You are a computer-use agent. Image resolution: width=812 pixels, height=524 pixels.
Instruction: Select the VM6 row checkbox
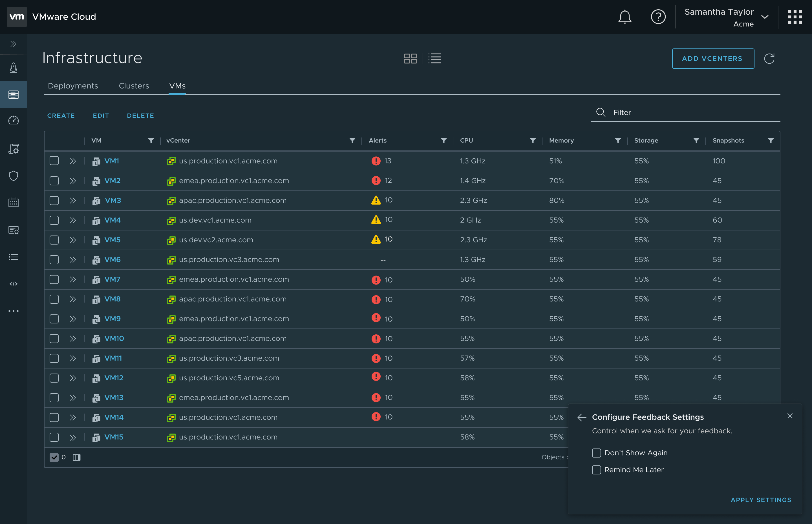[x=54, y=259]
